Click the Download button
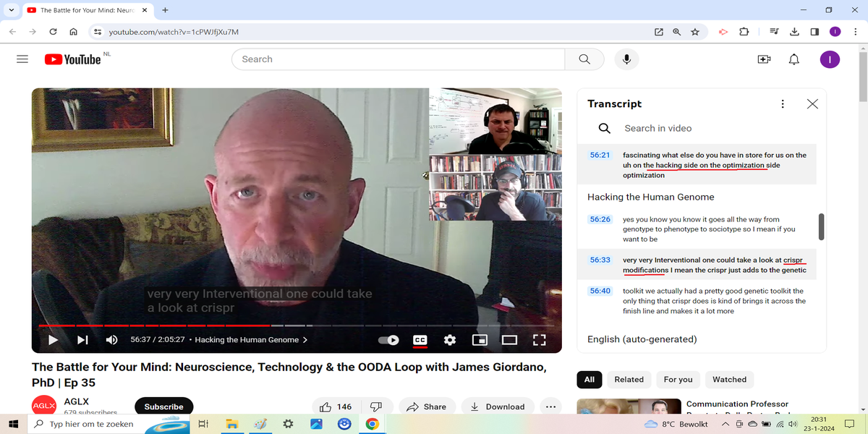Image resolution: width=868 pixels, height=434 pixels. click(x=498, y=407)
